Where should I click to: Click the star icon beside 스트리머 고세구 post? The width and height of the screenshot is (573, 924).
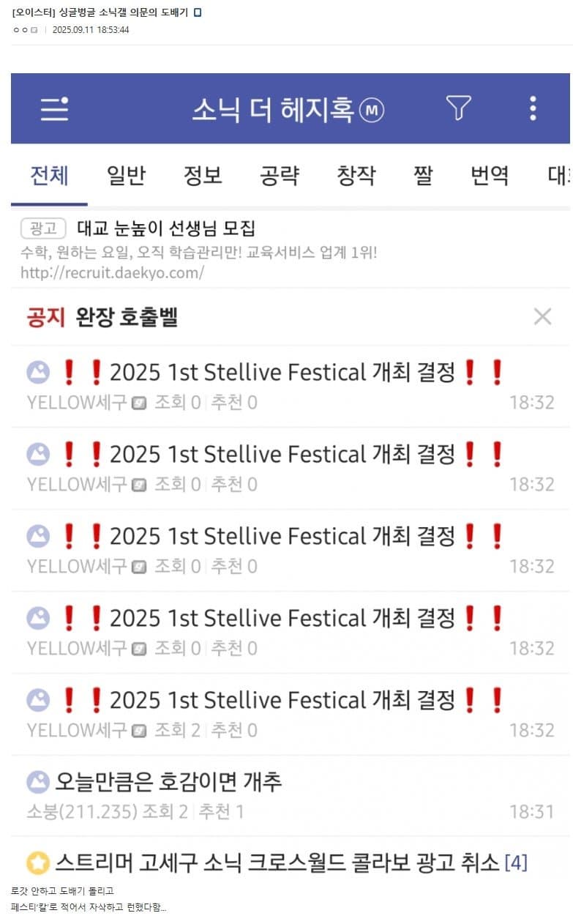pyautogui.click(x=38, y=862)
